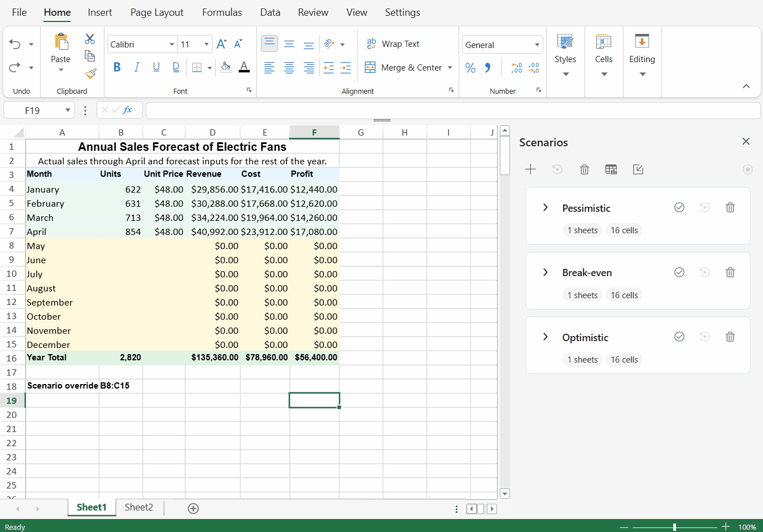The height and width of the screenshot is (532, 763).
Task: Click the Paste clipboard icon
Action: click(x=61, y=41)
